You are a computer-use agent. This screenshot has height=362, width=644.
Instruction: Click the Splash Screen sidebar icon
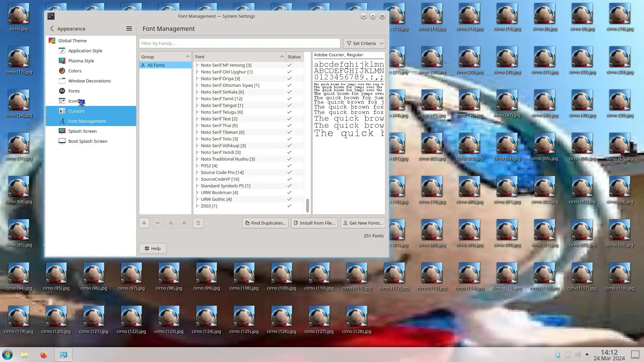[x=62, y=131]
